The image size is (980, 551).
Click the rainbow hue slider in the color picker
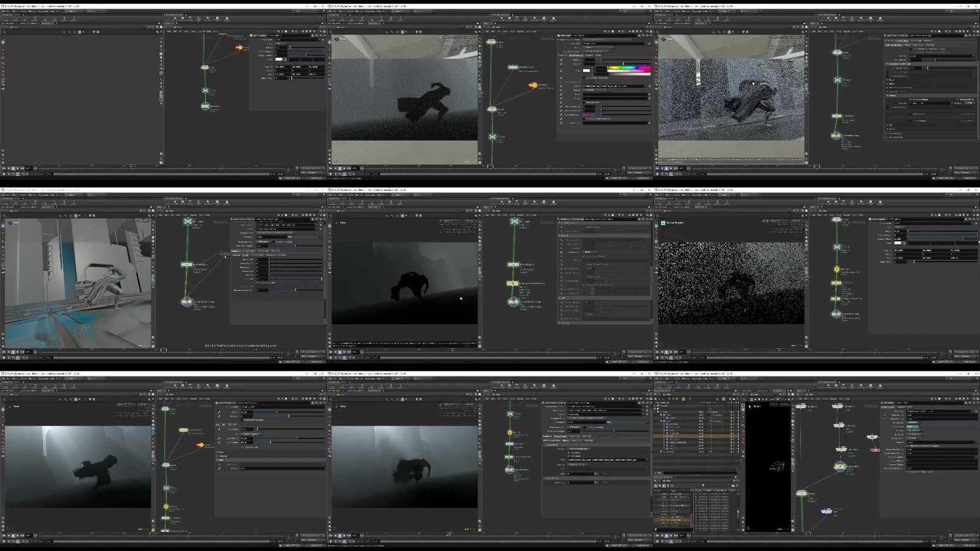tap(628, 66)
